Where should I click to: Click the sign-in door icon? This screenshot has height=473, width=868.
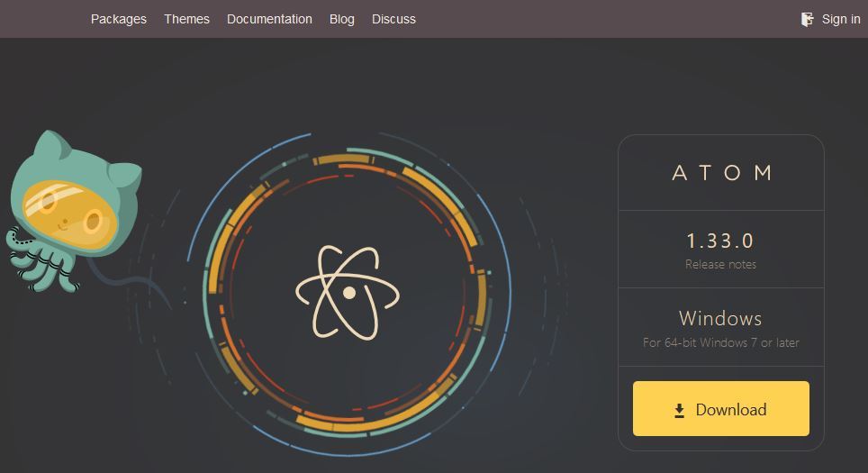pyautogui.click(x=808, y=19)
